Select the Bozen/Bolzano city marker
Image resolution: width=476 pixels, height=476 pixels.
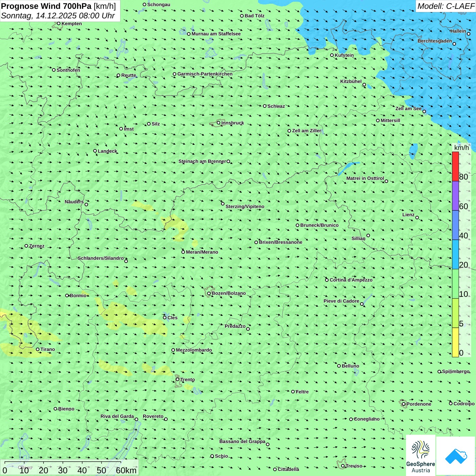coord(209,293)
